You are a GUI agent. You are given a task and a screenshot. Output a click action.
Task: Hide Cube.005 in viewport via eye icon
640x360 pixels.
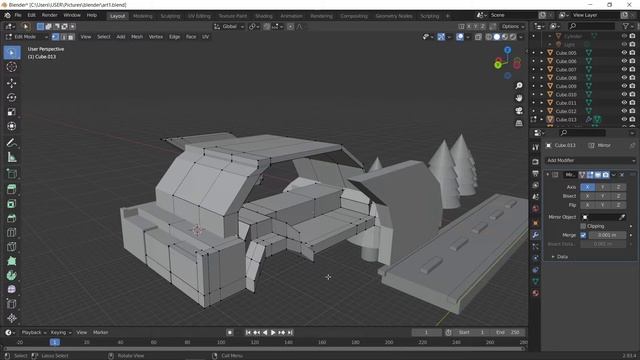pos(624,53)
